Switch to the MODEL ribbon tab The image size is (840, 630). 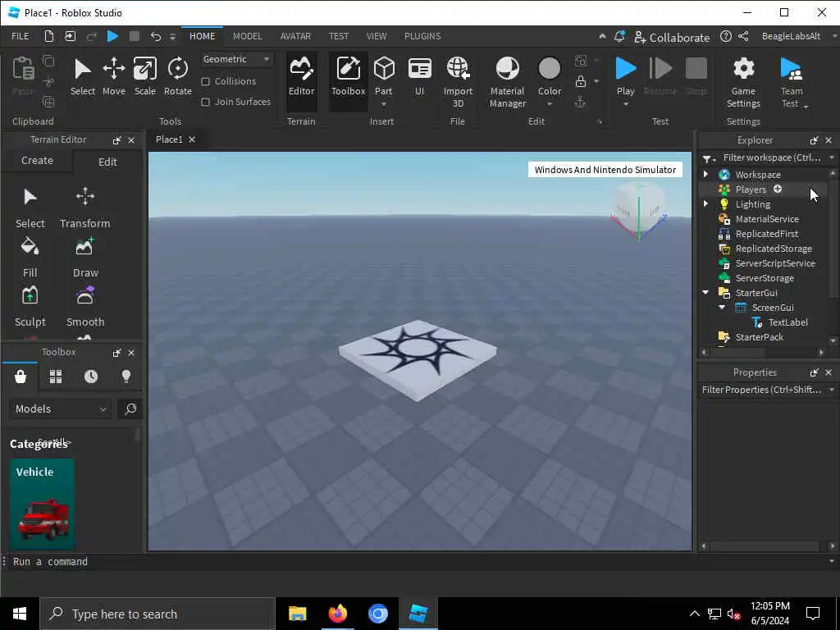pyautogui.click(x=247, y=36)
